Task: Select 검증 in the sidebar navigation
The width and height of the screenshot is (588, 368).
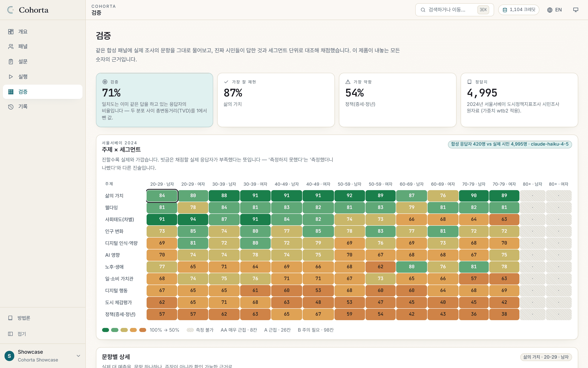Action: (43, 92)
